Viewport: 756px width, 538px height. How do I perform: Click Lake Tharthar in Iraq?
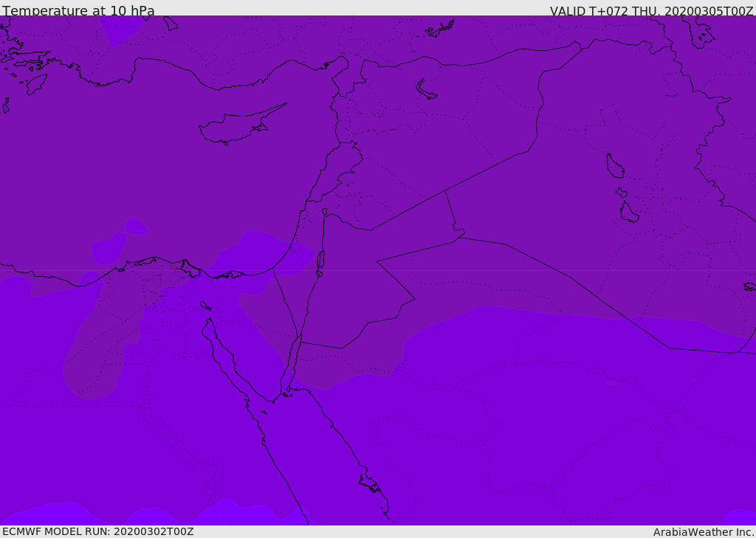[x=614, y=167]
